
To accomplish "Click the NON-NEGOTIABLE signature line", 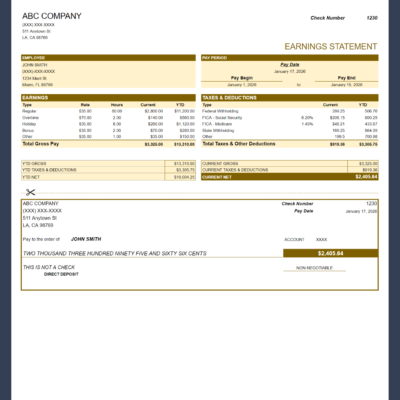I will (314, 268).
